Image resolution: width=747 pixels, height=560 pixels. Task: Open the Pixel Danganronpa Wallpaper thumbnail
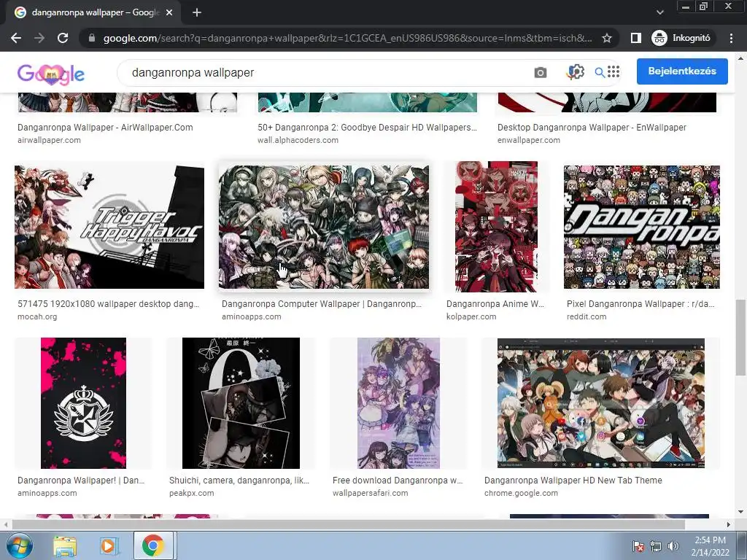coord(642,227)
